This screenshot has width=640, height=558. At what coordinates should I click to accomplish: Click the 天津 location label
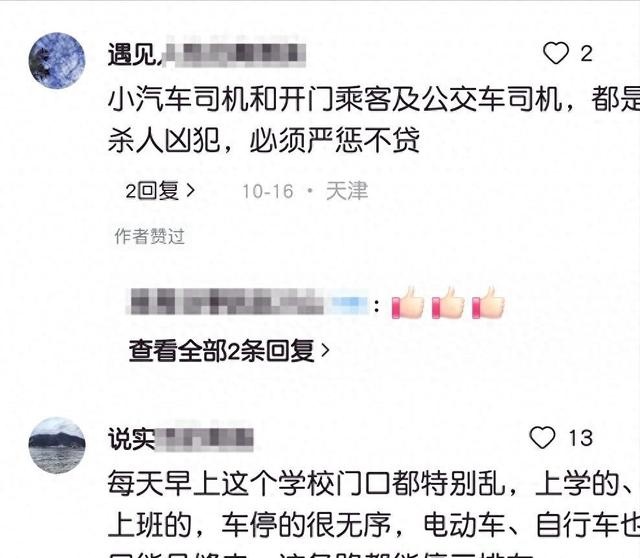point(347,191)
